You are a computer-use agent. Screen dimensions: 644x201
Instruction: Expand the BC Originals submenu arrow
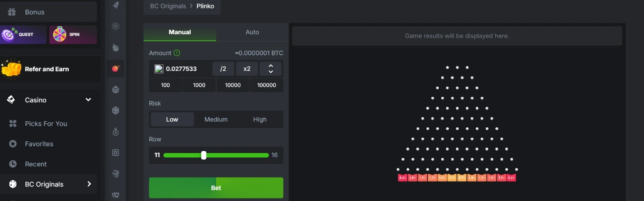(89, 184)
